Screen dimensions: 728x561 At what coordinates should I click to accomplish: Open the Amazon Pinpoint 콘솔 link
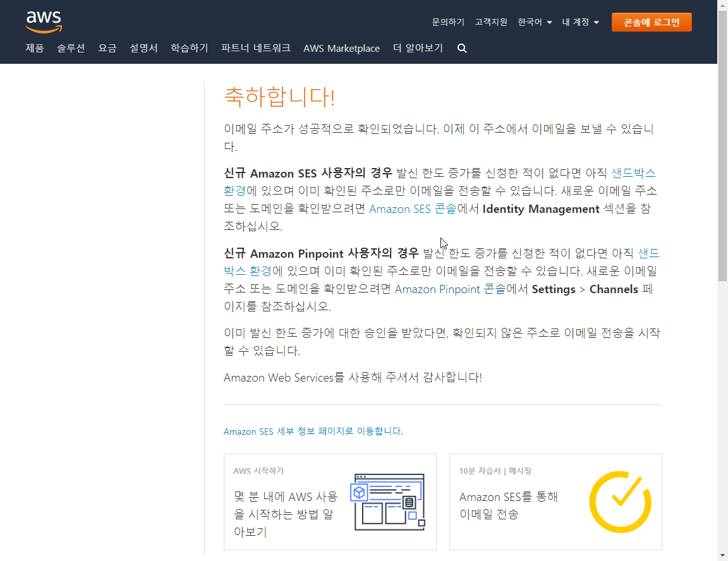(x=450, y=289)
